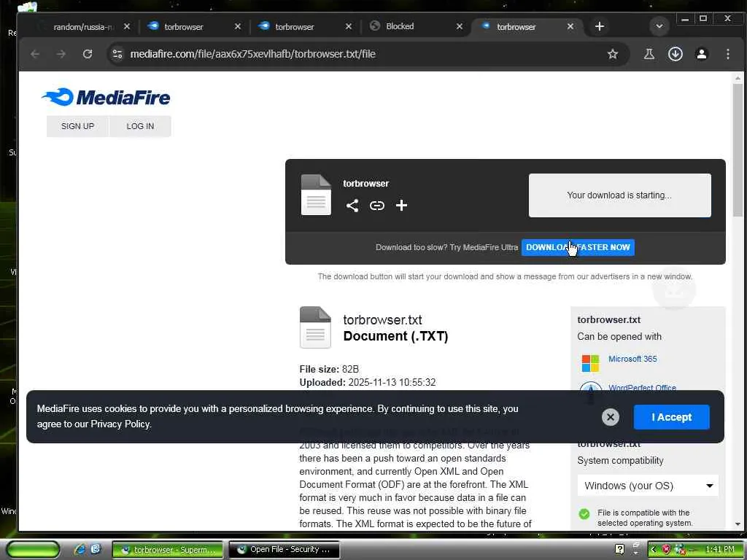
Task: Click the torbrowser.txt document icon
Action: pyautogui.click(x=315, y=327)
